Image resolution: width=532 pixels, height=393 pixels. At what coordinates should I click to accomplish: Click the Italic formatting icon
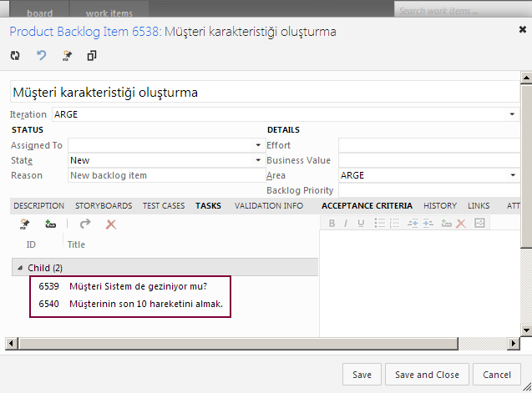(x=347, y=223)
